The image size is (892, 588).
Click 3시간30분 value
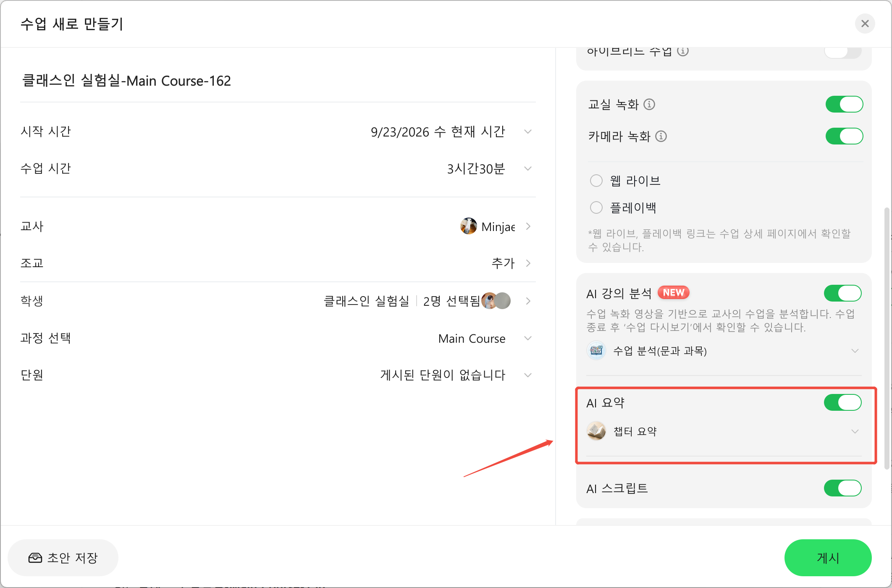click(476, 168)
